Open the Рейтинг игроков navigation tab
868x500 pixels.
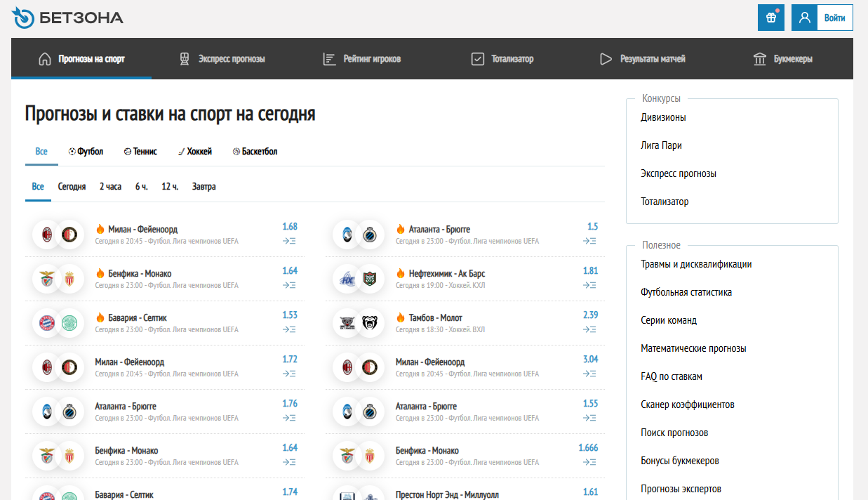(362, 59)
